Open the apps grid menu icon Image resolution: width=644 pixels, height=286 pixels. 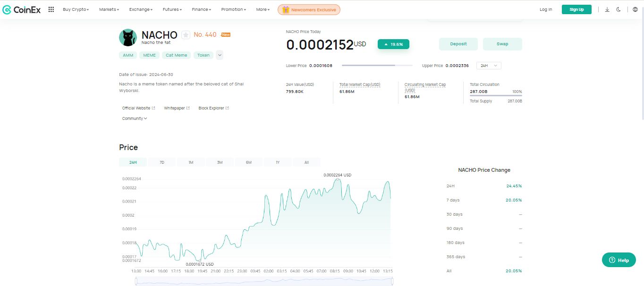point(51,9)
